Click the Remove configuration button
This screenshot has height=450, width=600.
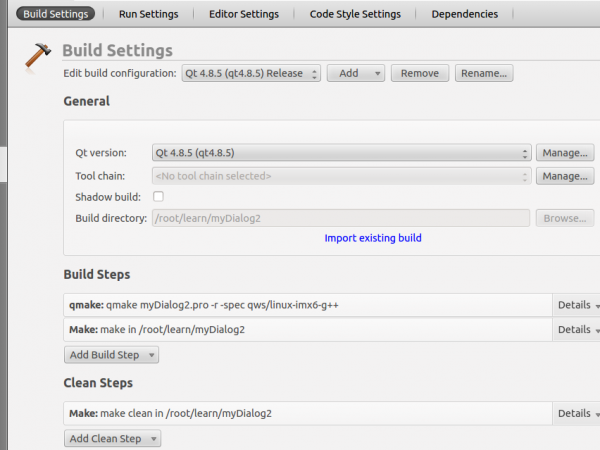point(420,73)
